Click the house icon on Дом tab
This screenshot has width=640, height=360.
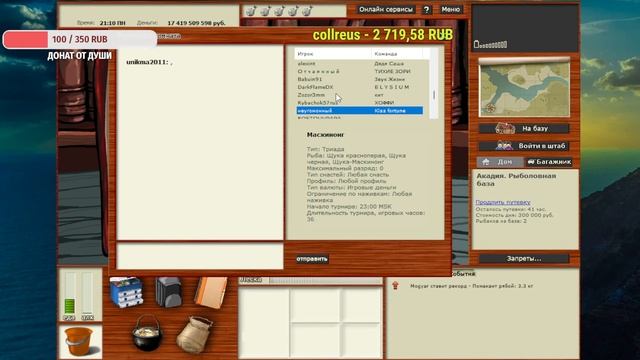[x=486, y=162]
